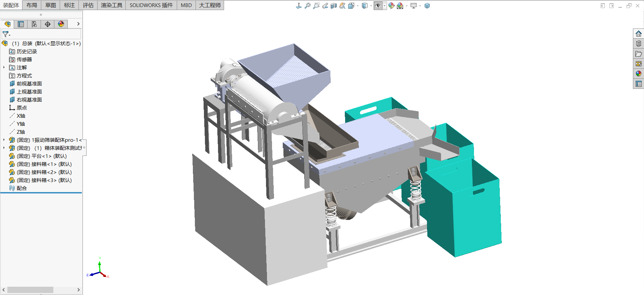Open the Custom Properties task pane icon
644x295 pixels.
[x=638, y=84]
